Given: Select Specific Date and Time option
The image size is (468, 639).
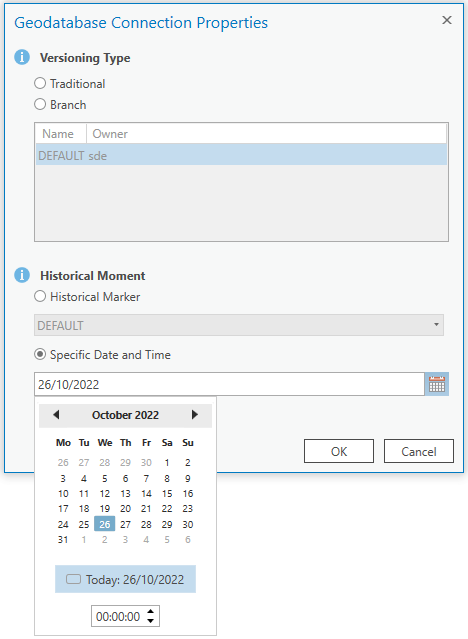Looking at the screenshot, I should coord(40,354).
